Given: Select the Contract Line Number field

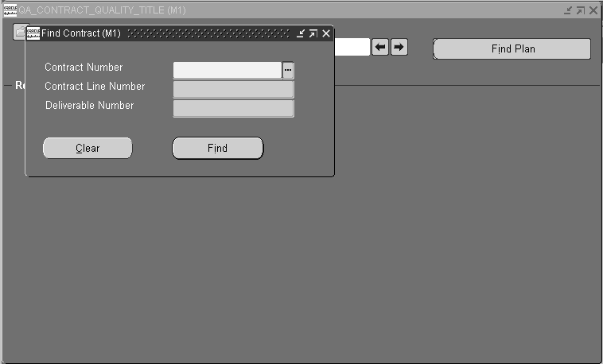Looking at the screenshot, I should [233, 89].
